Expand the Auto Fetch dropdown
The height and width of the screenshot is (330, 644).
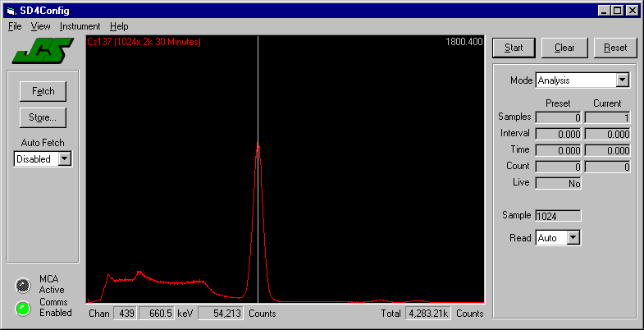[x=65, y=159]
